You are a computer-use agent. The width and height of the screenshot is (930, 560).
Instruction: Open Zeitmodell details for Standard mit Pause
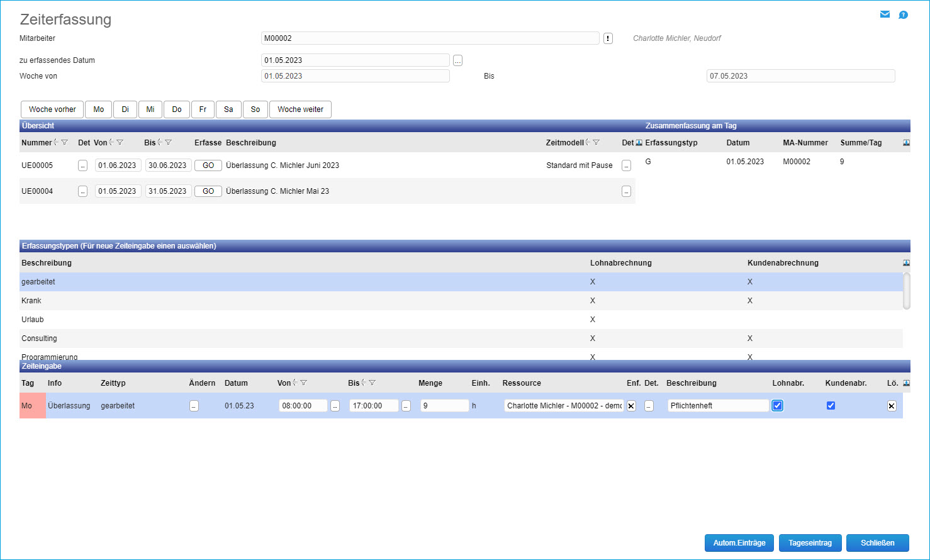(x=626, y=165)
